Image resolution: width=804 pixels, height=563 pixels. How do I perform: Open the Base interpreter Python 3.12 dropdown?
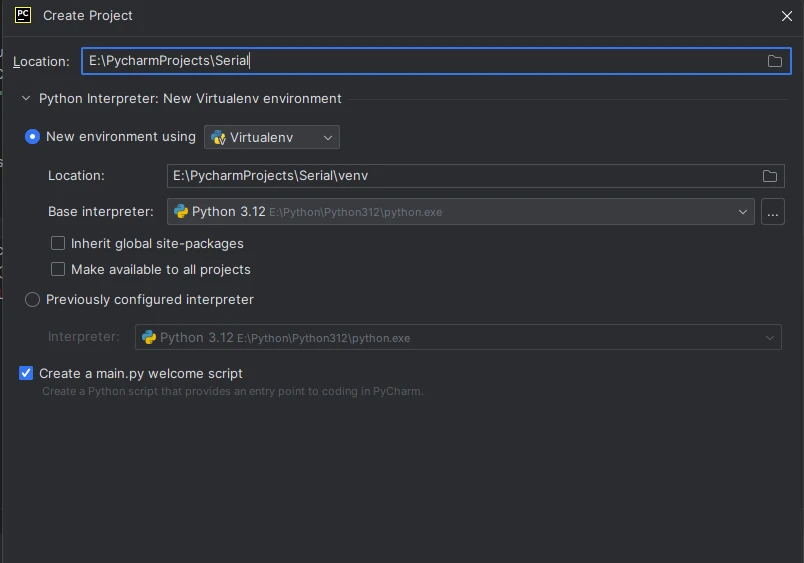pos(460,212)
